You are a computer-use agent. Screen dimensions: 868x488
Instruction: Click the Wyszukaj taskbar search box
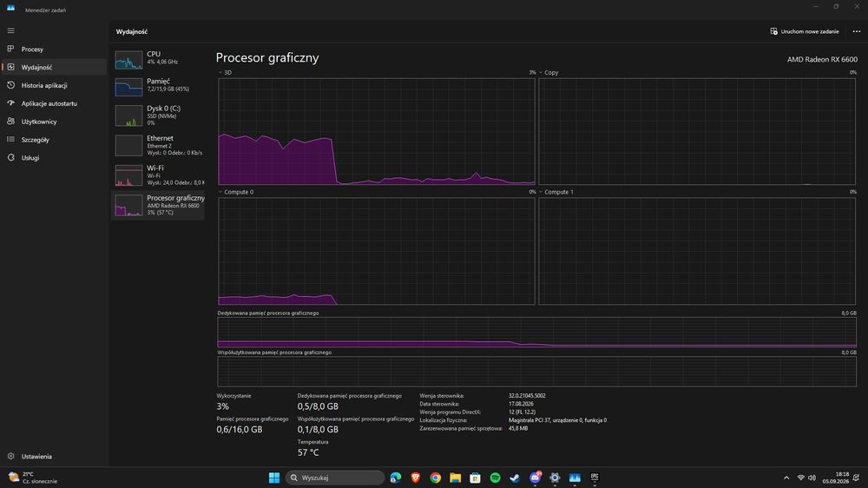(x=335, y=478)
